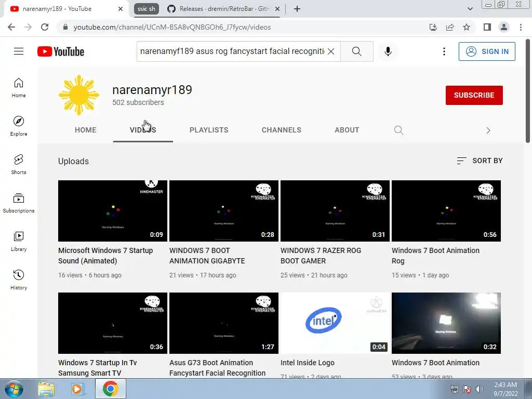Open Asus G73 Boot Animation Fancystart title

pyautogui.click(x=217, y=368)
